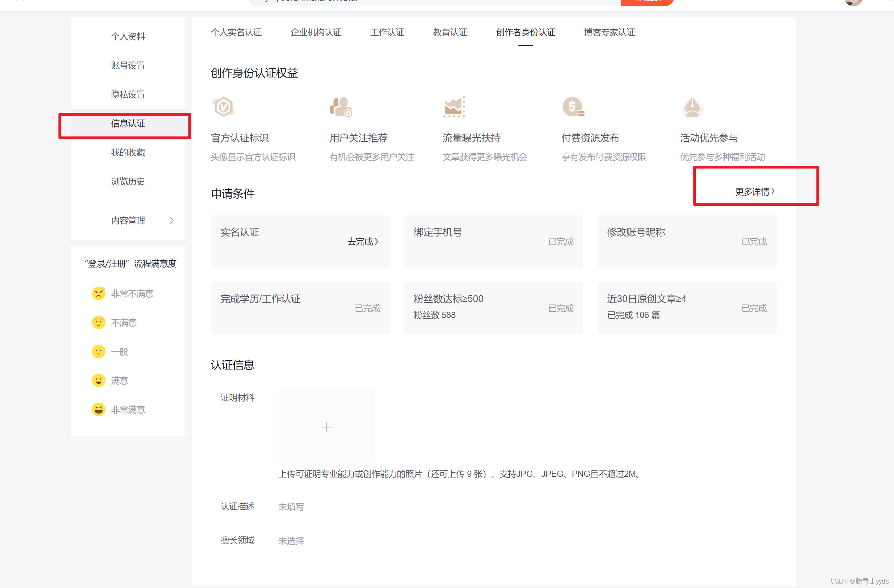Click the 绑定手机号 condition card

(x=493, y=241)
